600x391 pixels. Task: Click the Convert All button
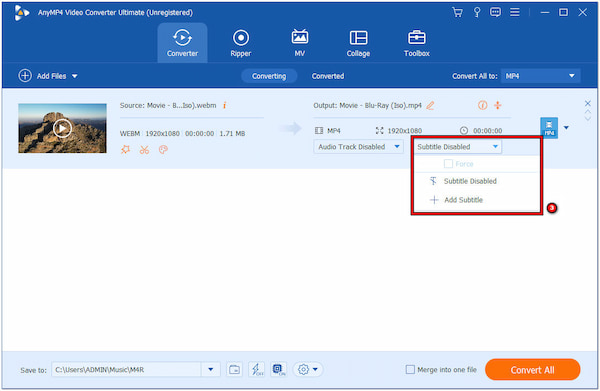(x=532, y=370)
